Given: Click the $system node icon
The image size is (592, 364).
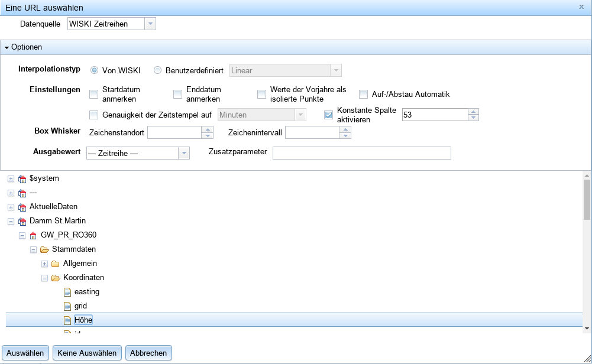Looking at the screenshot, I should 22,178.
